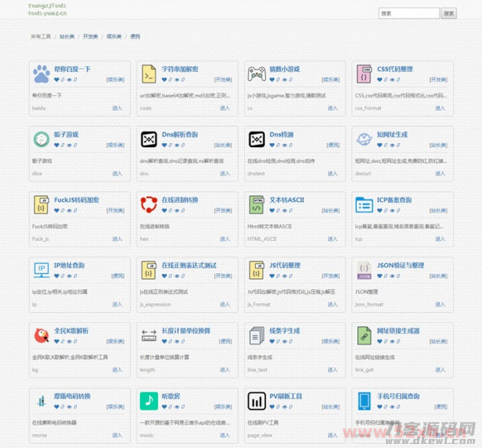
Task: Open the 摩斯电码转换 title link
Action: tap(73, 396)
